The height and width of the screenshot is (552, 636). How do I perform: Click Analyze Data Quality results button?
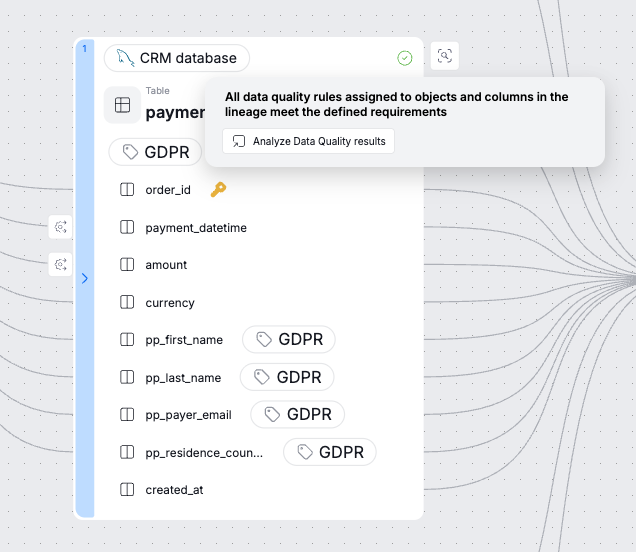(x=308, y=141)
